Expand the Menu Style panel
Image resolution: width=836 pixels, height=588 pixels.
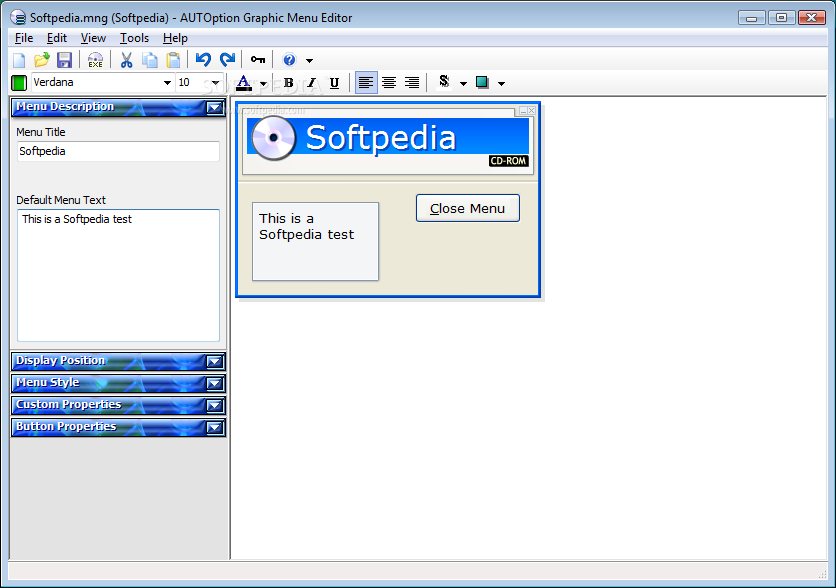tap(215, 384)
